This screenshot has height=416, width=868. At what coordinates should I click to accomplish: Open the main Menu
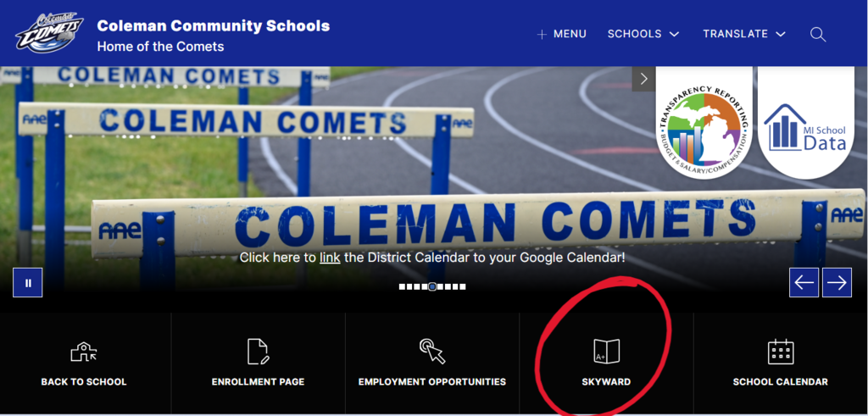click(x=561, y=34)
